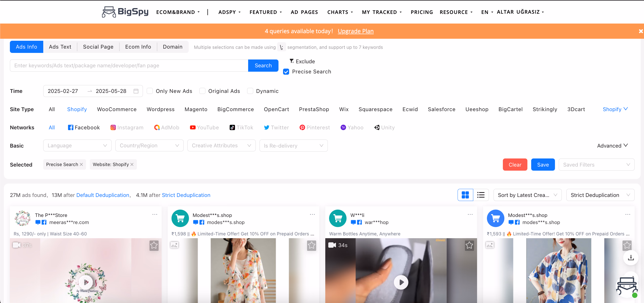Remove the Website: Shopify filter tag
The height and width of the screenshot is (303, 644).
pyautogui.click(x=132, y=165)
